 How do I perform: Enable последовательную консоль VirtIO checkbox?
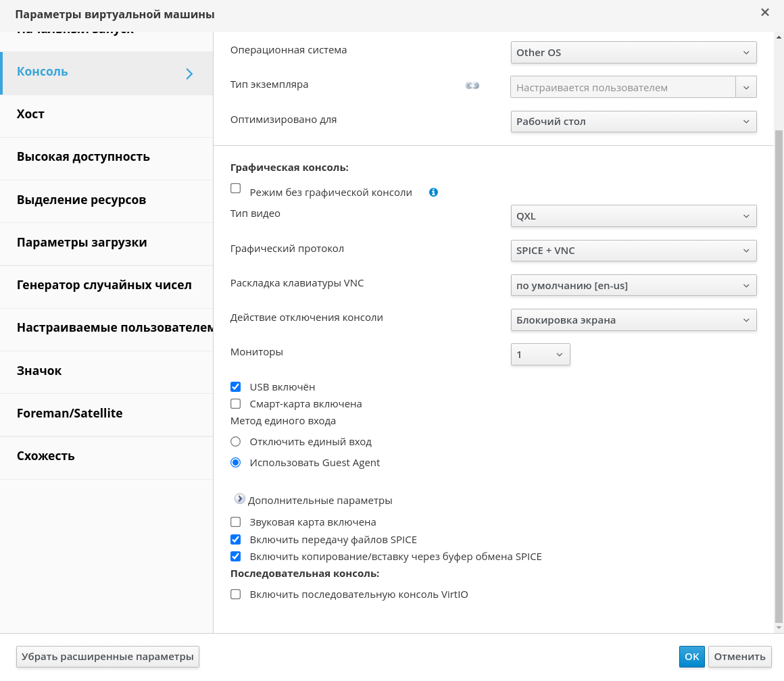(x=236, y=595)
